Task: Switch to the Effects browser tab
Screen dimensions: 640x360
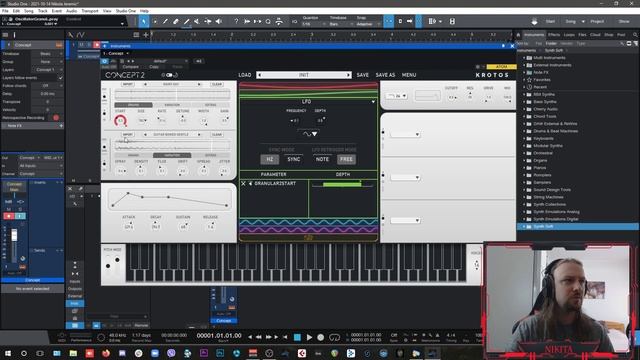Action: (554, 35)
